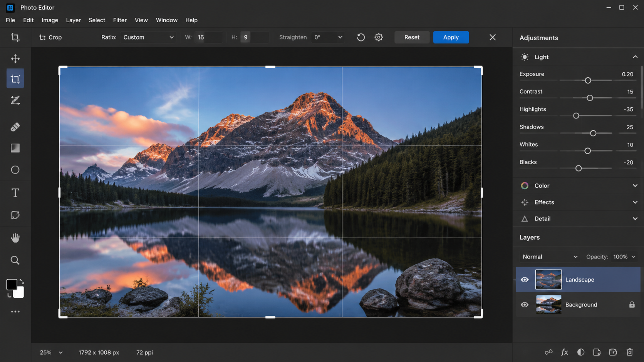Open the Window menu
The image size is (644, 362).
[x=166, y=20]
